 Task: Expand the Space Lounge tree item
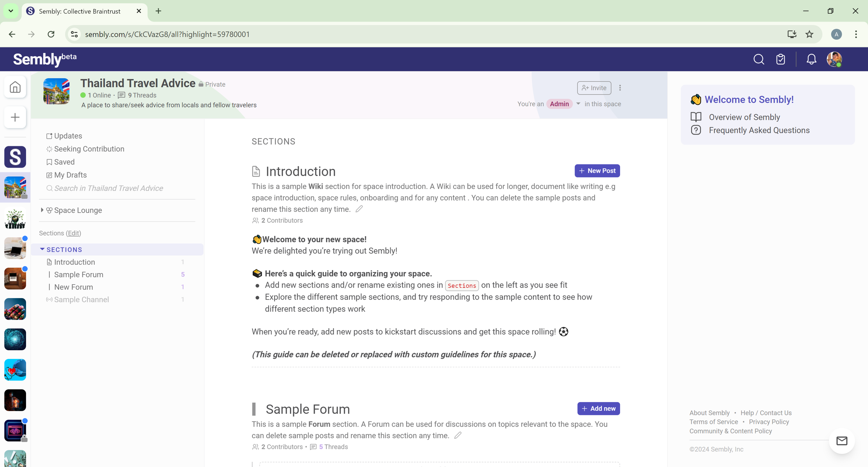[42, 210]
